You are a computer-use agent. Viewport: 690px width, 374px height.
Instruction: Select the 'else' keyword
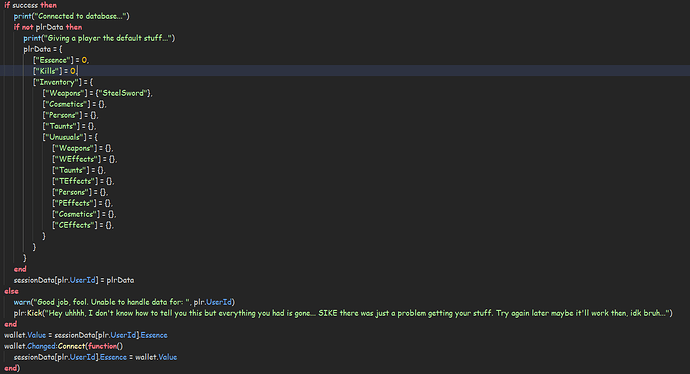pyautogui.click(x=11, y=291)
